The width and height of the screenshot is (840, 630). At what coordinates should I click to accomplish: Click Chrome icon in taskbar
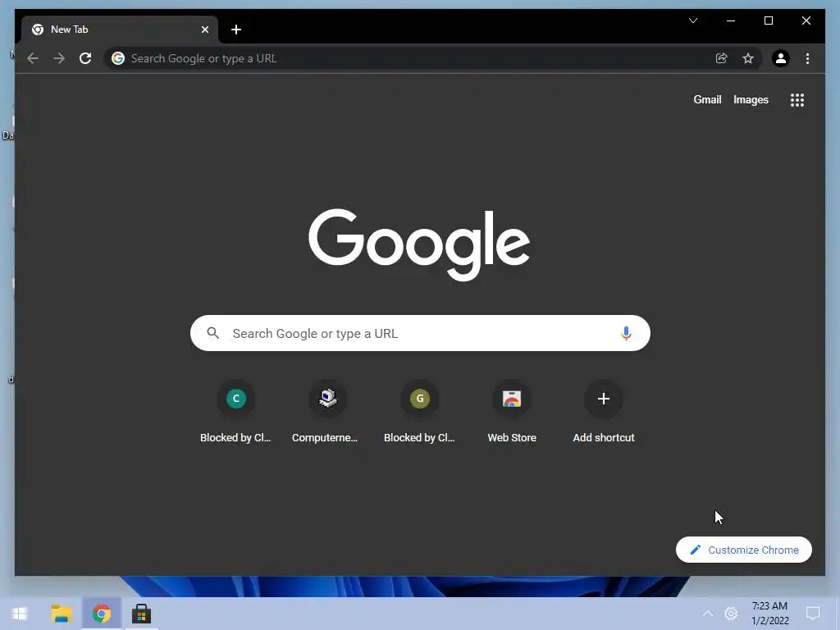pos(101,614)
